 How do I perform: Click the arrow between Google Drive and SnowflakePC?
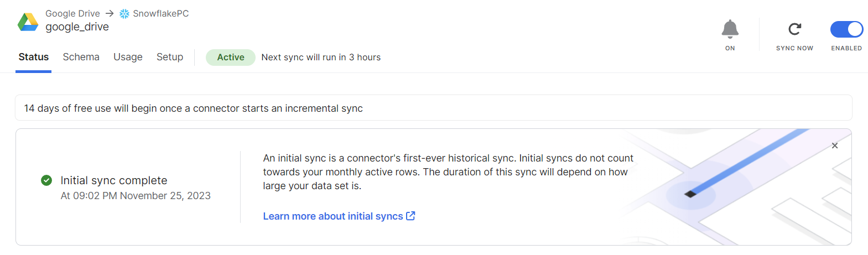110,13
